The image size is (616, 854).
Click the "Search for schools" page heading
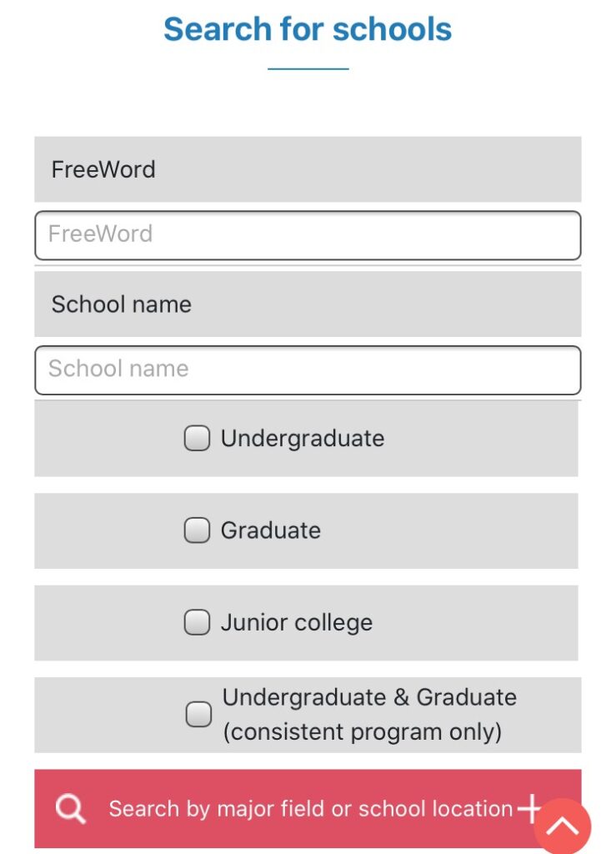click(x=308, y=29)
